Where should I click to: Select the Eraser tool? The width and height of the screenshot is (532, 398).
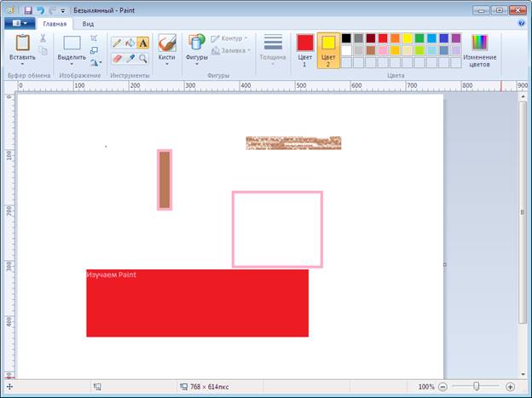click(x=117, y=58)
